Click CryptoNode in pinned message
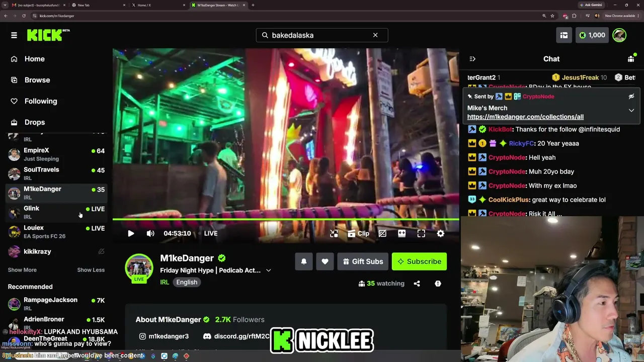Viewport: 644px width, 362px height. (x=538, y=97)
